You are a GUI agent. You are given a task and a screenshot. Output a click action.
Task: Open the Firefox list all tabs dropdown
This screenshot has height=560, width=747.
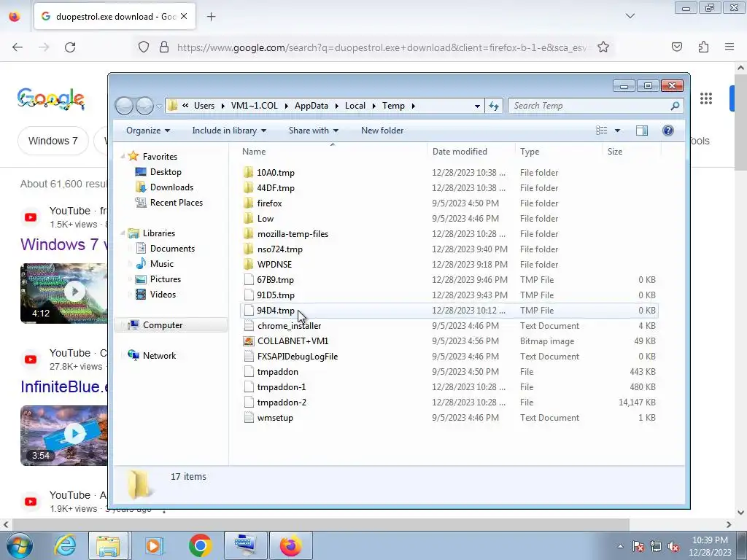[x=630, y=16]
